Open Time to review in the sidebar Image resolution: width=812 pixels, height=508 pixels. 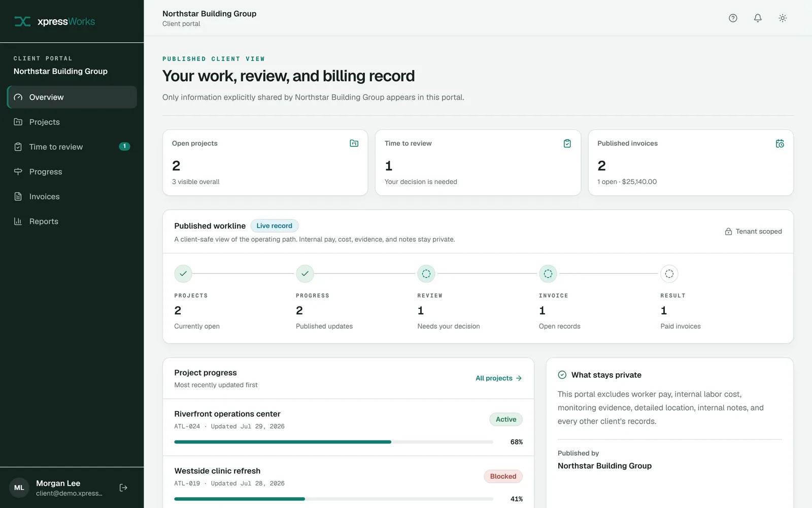72,147
